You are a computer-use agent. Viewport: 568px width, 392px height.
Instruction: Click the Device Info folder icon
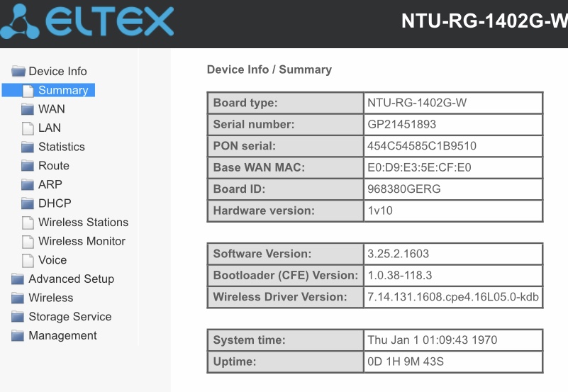coord(18,71)
